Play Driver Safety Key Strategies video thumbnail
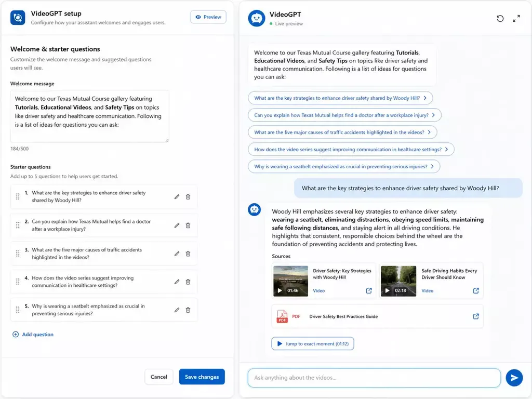Viewport: 532px width, 399px height. coord(291,281)
